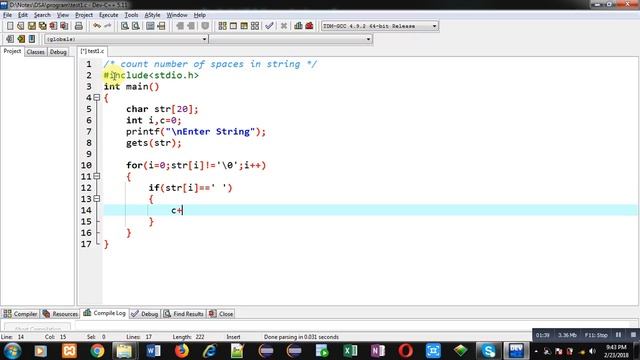This screenshot has height=360, width=640.
Task: Click the volume icon in system tray
Action: (x=592, y=351)
